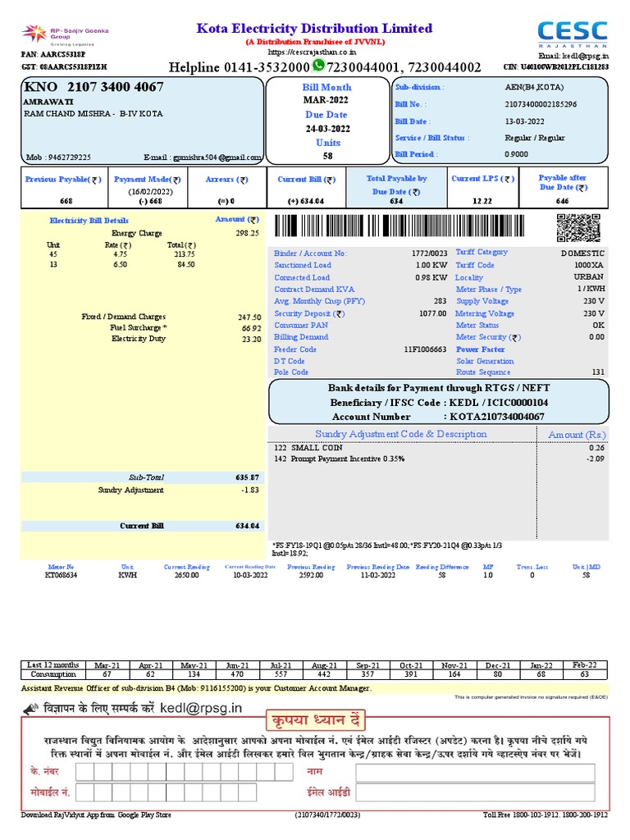Viewport: 630px width, 840px height.
Task: Select Toll Free 1800-102-1912 number
Action: click(536, 815)
